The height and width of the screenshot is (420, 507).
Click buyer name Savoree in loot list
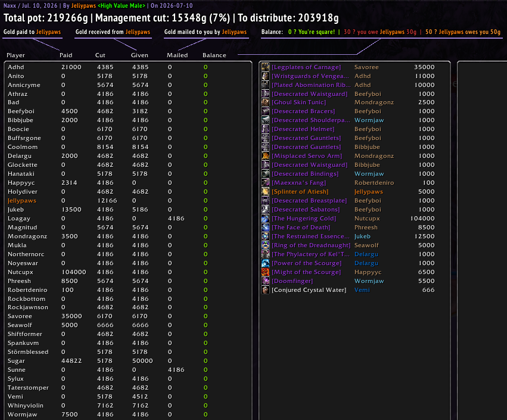[x=366, y=67]
